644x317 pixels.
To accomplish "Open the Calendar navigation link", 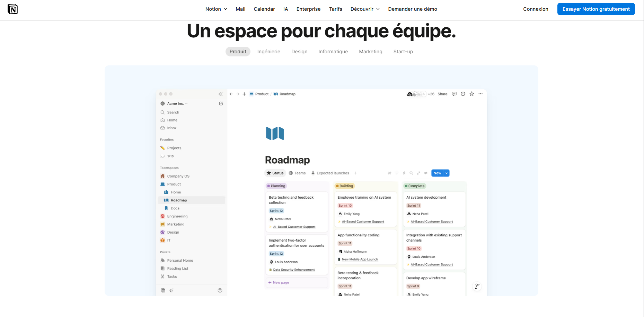I will [264, 9].
